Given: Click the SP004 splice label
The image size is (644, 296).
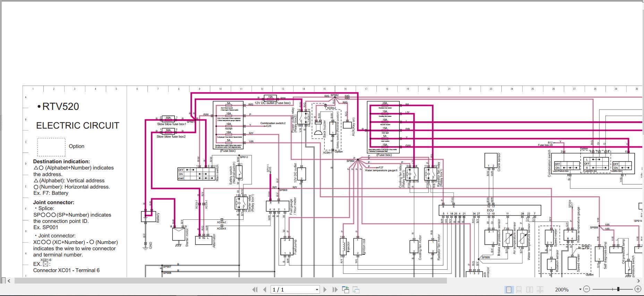Looking at the screenshot, I should click(350, 161).
